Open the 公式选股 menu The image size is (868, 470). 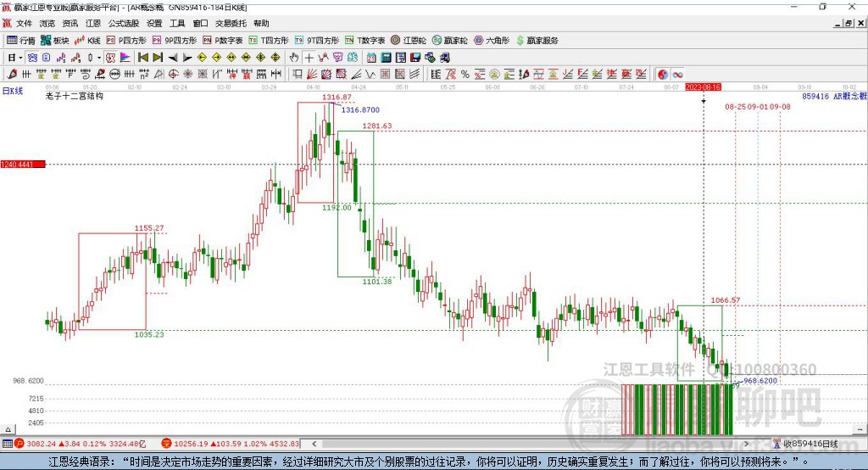click(124, 23)
